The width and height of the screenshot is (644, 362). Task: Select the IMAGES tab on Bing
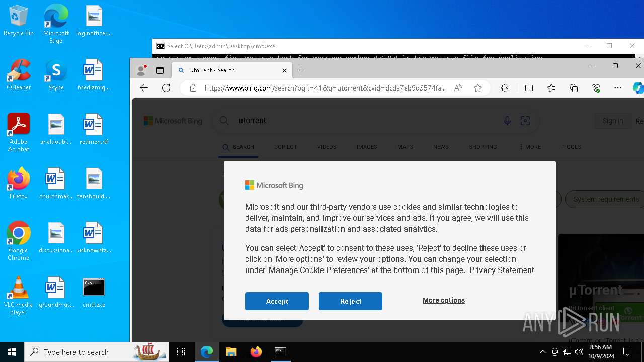click(x=367, y=147)
